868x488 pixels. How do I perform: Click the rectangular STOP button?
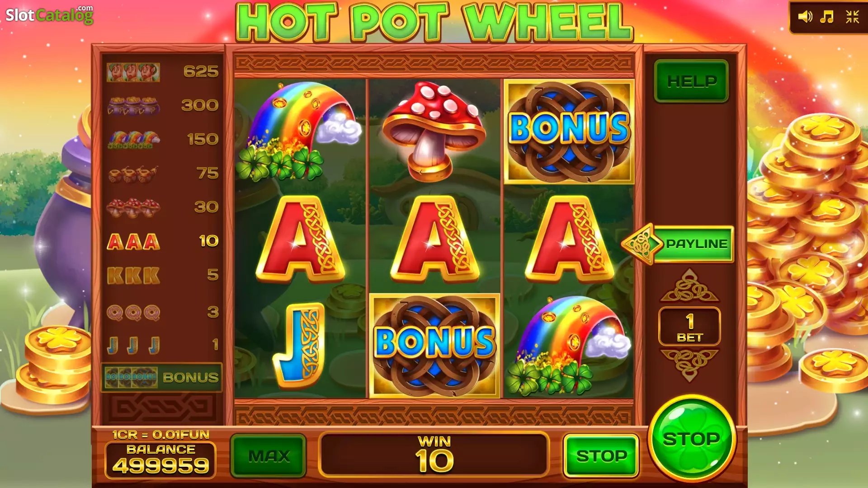click(601, 456)
